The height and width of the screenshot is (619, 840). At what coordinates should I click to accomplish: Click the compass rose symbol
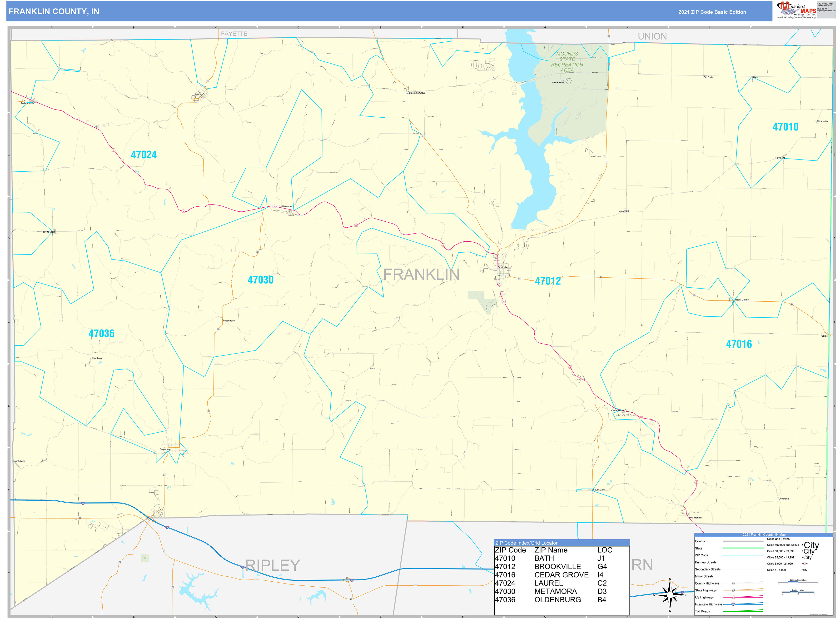pyautogui.click(x=670, y=595)
